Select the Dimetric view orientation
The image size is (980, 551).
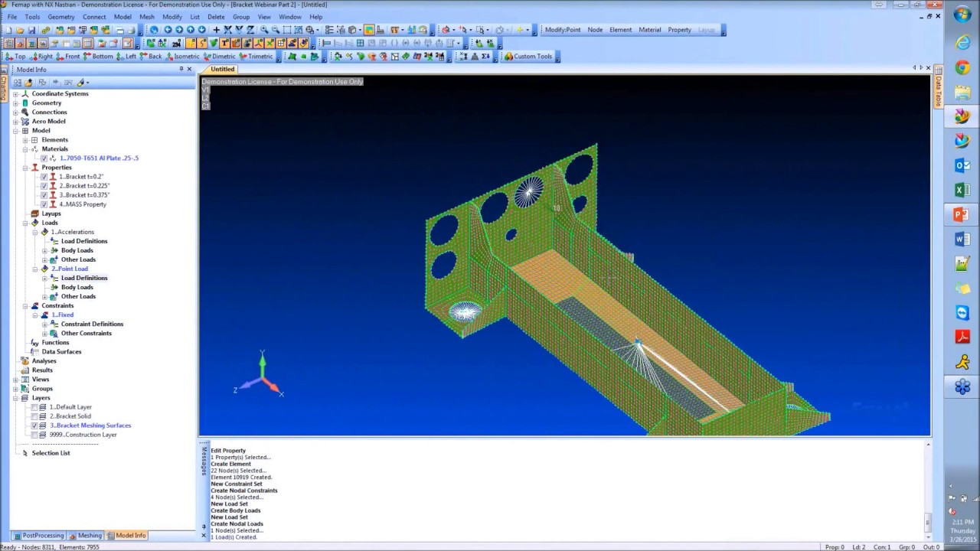(220, 56)
